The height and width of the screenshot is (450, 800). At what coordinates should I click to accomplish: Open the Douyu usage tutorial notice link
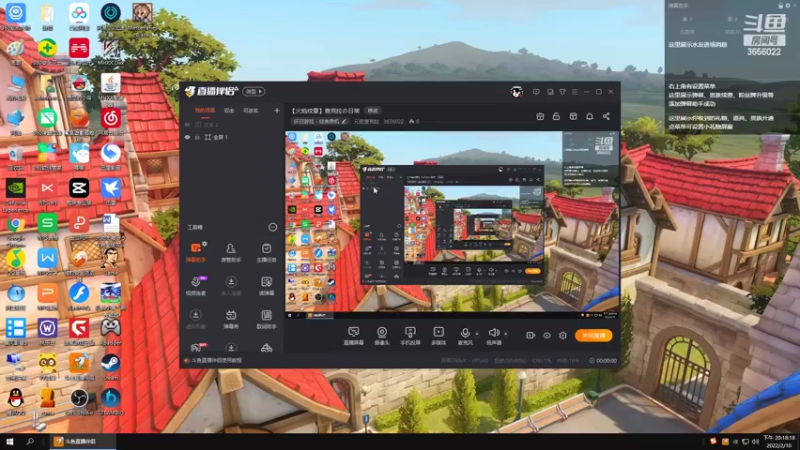coord(214,360)
